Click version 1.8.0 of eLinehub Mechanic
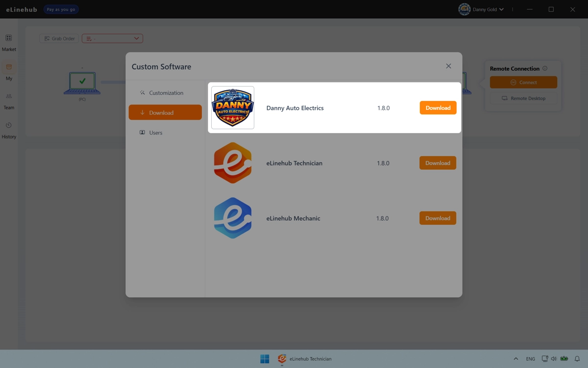588x368 pixels. click(382, 218)
